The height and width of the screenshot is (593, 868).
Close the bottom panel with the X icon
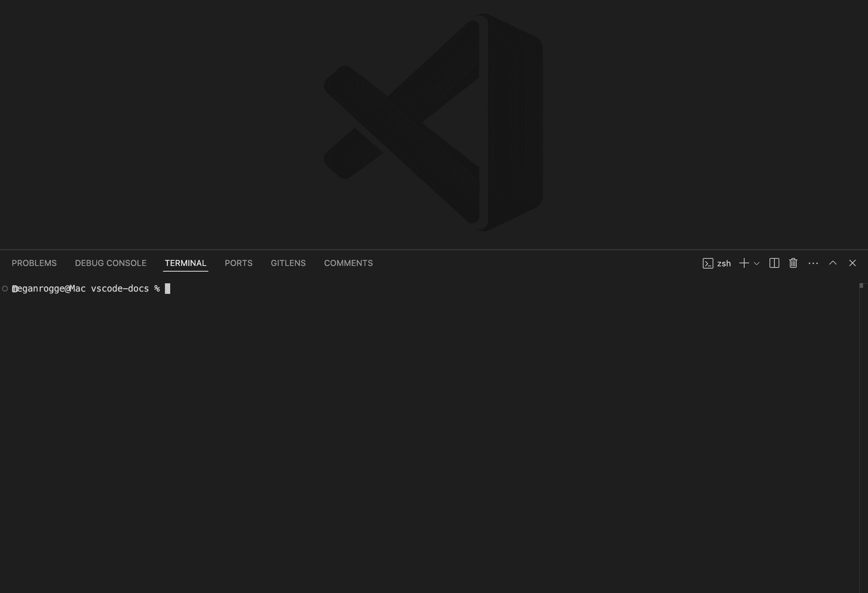click(853, 263)
